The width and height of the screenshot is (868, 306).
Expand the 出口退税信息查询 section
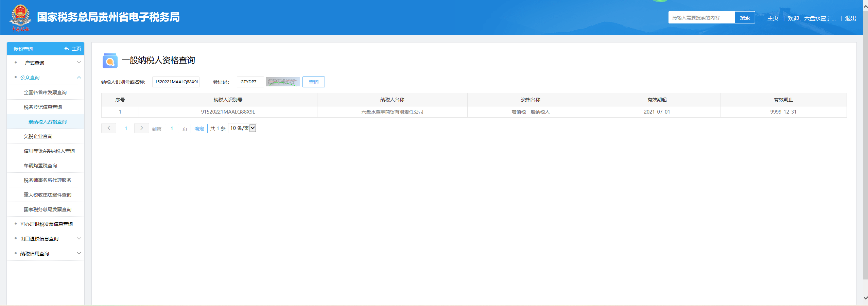point(79,239)
